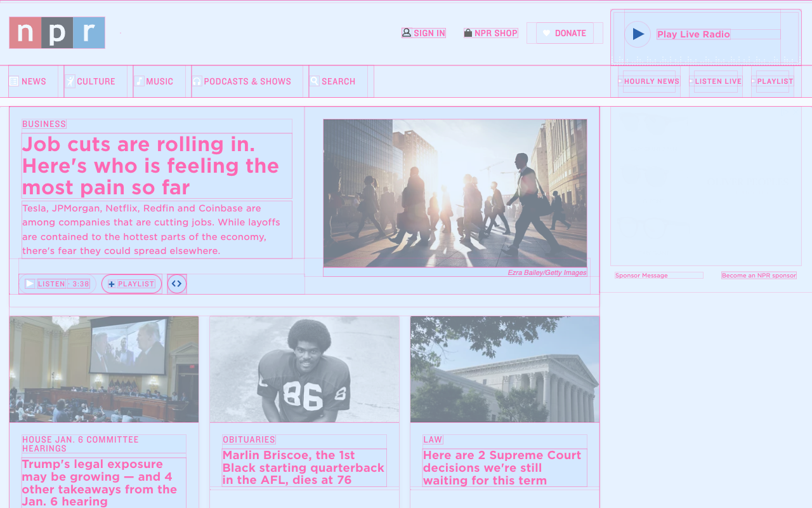Click the Donate button
The image size is (812, 508).
tap(565, 33)
